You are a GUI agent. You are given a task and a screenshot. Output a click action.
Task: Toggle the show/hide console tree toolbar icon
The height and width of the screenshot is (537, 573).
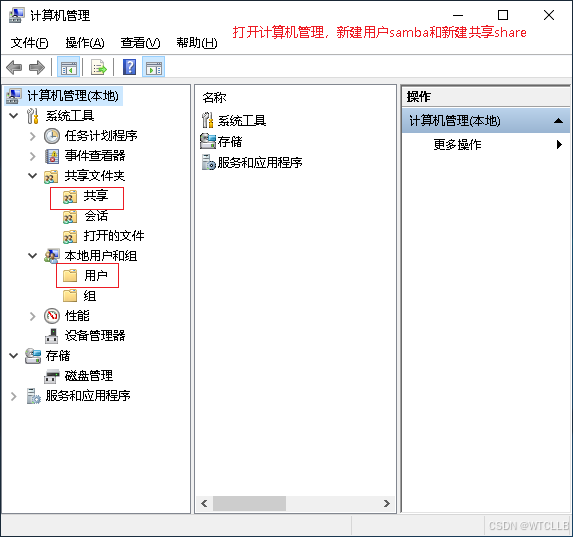pyautogui.click(x=68, y=68)
